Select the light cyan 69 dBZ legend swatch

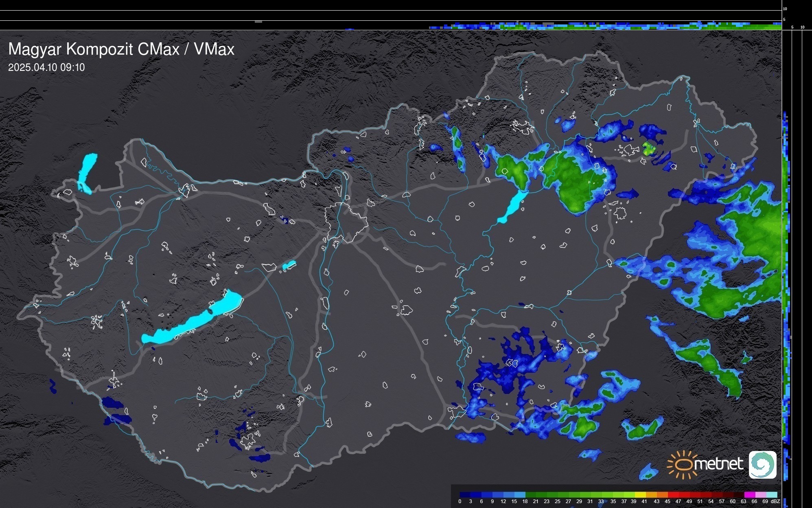771,495
